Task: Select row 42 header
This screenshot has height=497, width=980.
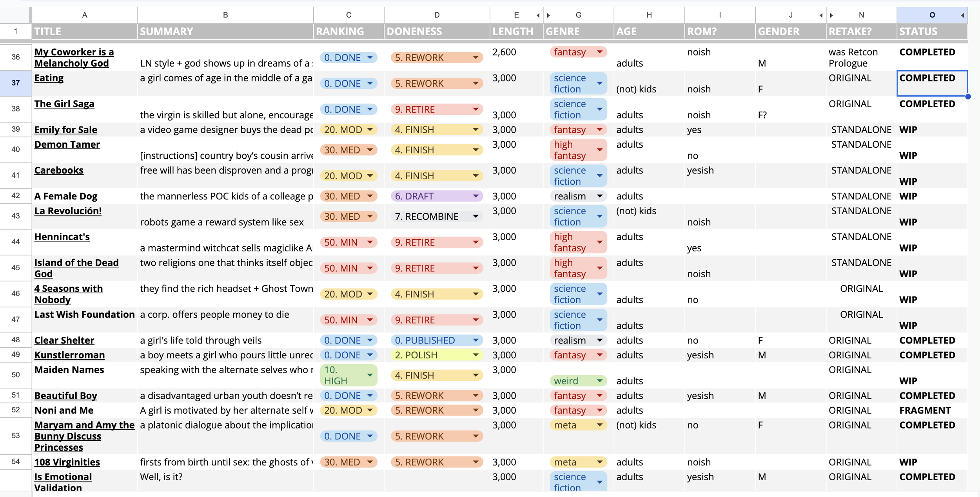Action: 16,196
